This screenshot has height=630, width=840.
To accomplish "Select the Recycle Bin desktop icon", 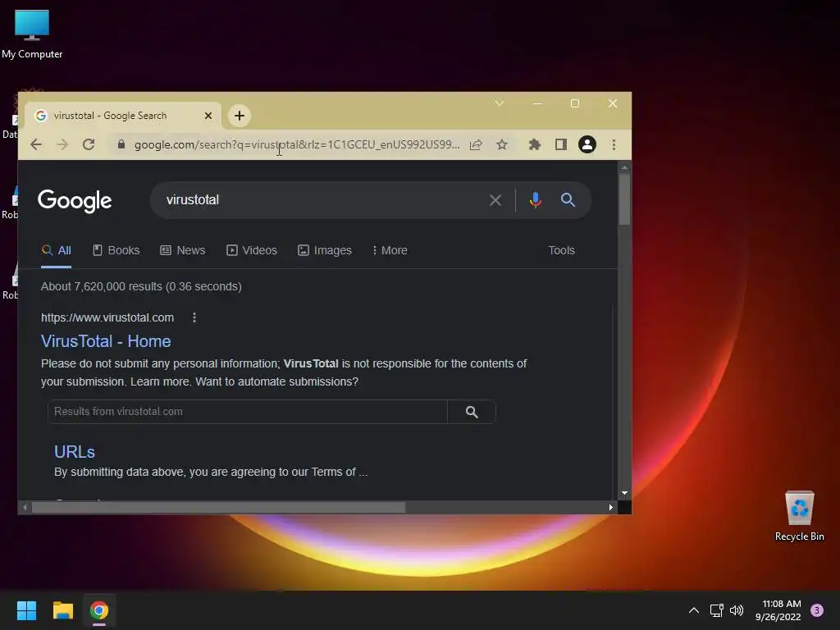I will 799,516.
